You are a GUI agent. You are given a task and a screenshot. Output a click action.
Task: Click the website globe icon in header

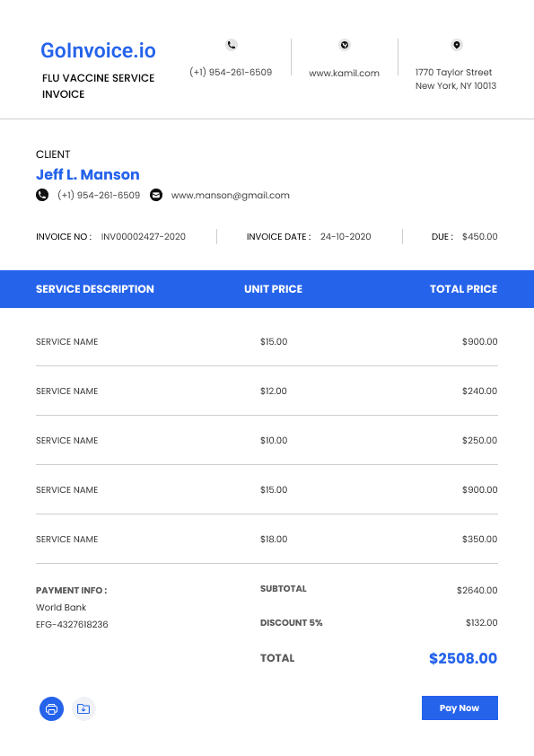pos(344,45)
